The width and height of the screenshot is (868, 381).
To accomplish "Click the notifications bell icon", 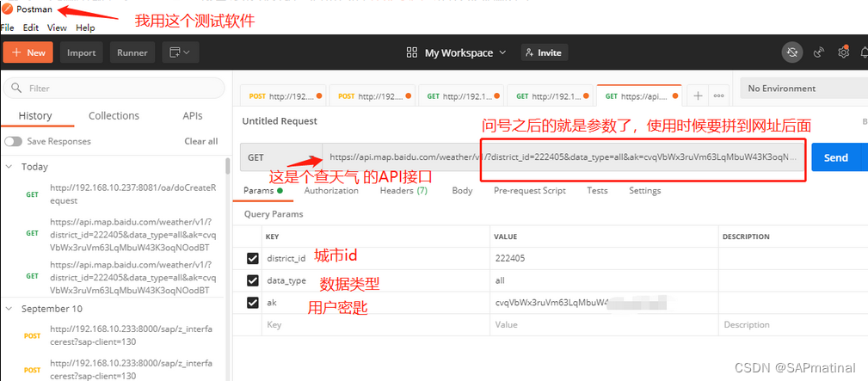I will coord(864,52).
